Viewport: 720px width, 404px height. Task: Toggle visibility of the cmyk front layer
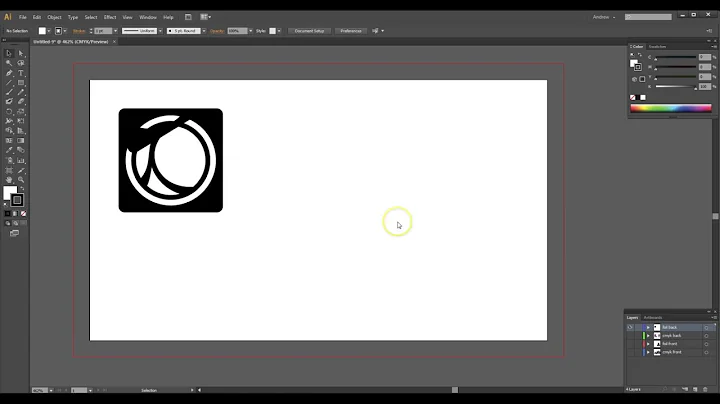(630, 352)
